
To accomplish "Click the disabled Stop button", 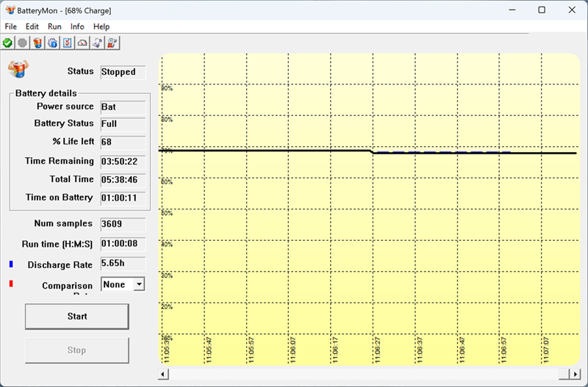I will 77,350.
